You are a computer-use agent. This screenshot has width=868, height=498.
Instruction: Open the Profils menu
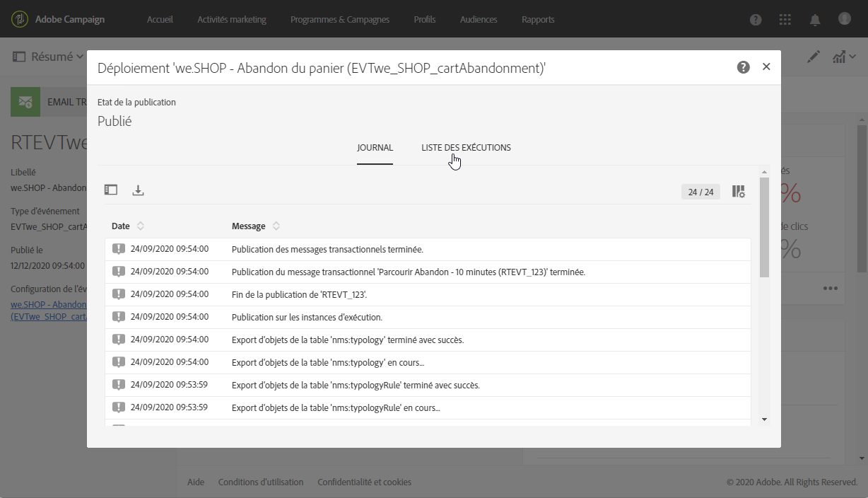tap(425, 19)
